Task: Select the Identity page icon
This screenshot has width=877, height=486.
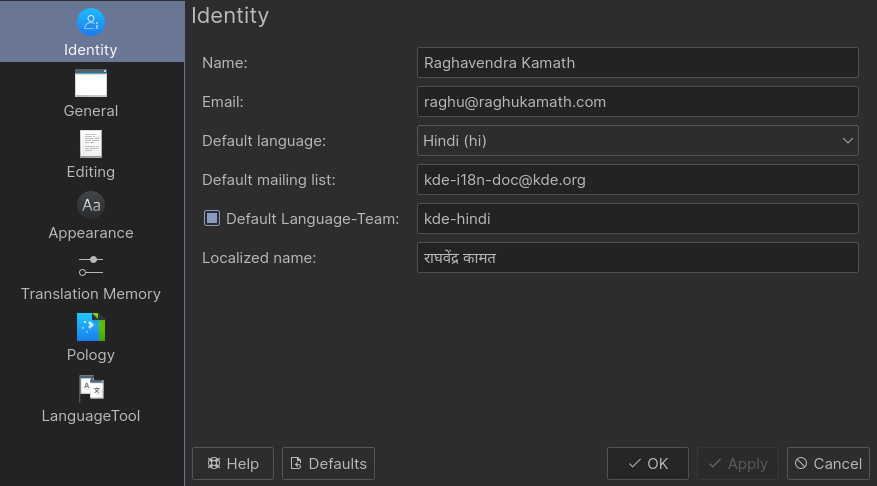Action: click(x=91, y=22)
